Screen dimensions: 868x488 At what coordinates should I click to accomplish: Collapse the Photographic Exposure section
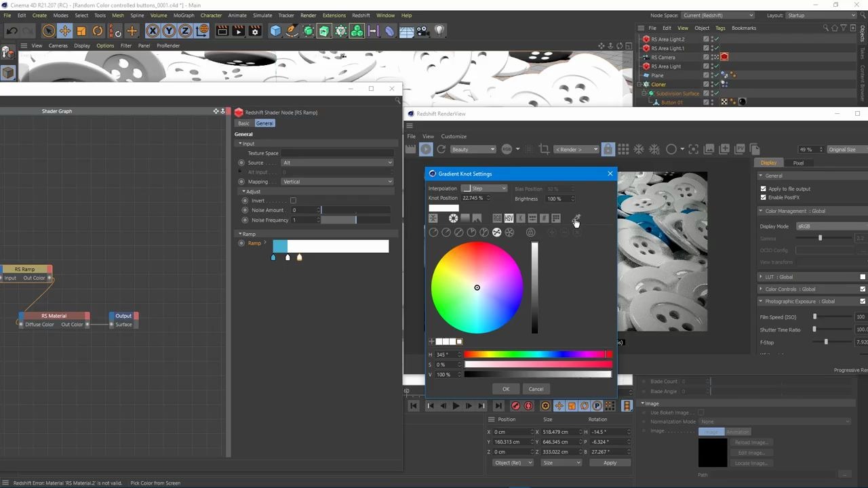point(761,301)
